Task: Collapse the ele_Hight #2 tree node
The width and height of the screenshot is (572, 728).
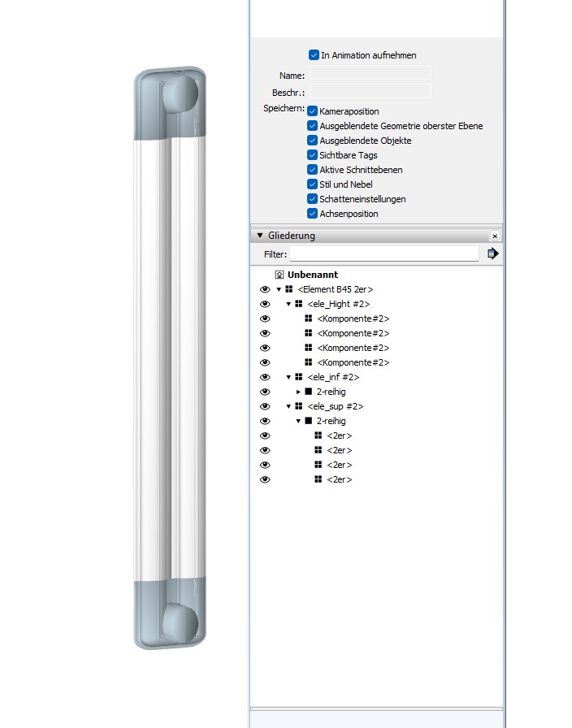Action: pos(288,304)
